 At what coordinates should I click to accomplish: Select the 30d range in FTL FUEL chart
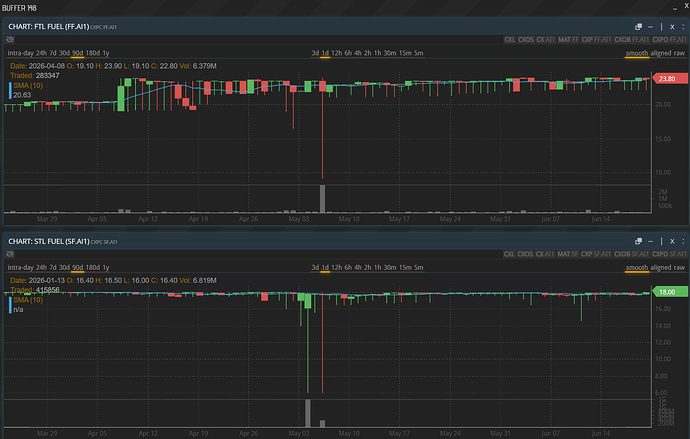[x=64, y=53]
